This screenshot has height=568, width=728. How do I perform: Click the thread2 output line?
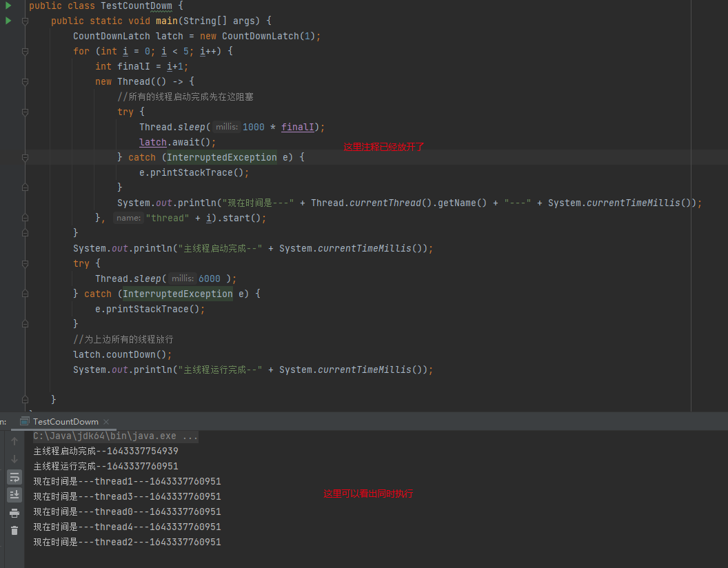point(128,542)
